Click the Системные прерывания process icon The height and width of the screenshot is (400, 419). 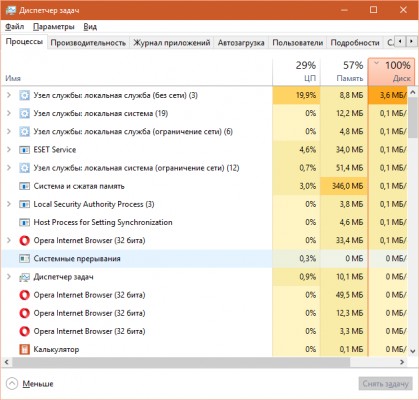click(24, 259)
